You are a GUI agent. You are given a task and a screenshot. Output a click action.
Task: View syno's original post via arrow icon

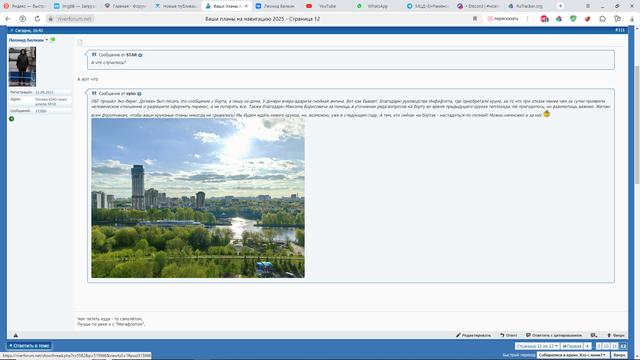click(139, 94)
